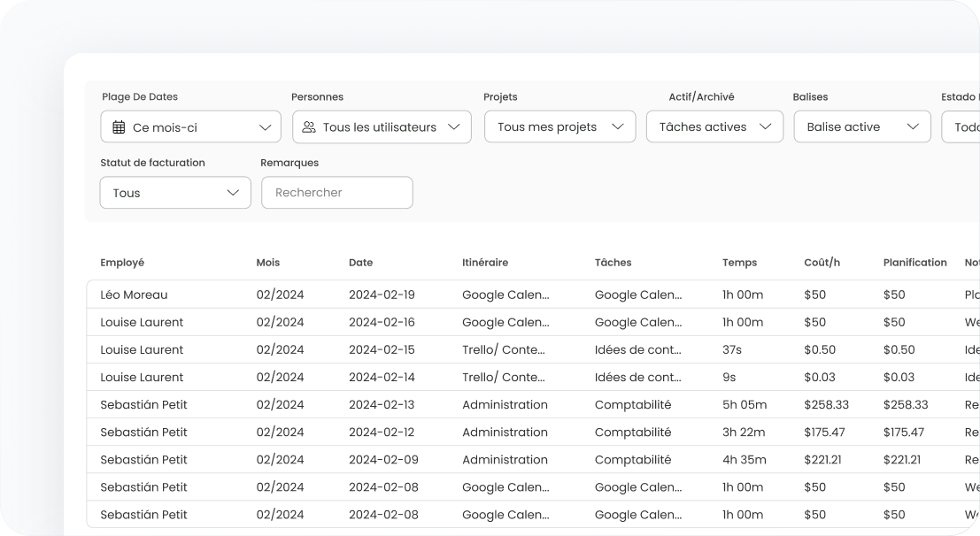The height and width of the screenshot is (536, 980).
Task: Click the $221.21 Coût/h value
Action: [x=822, y=460]
